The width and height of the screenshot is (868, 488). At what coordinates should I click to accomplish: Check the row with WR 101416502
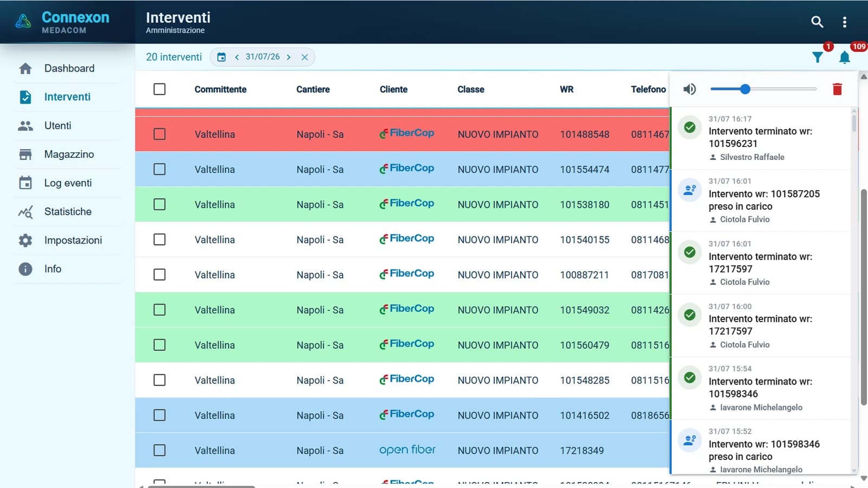(x=159, y=415)
